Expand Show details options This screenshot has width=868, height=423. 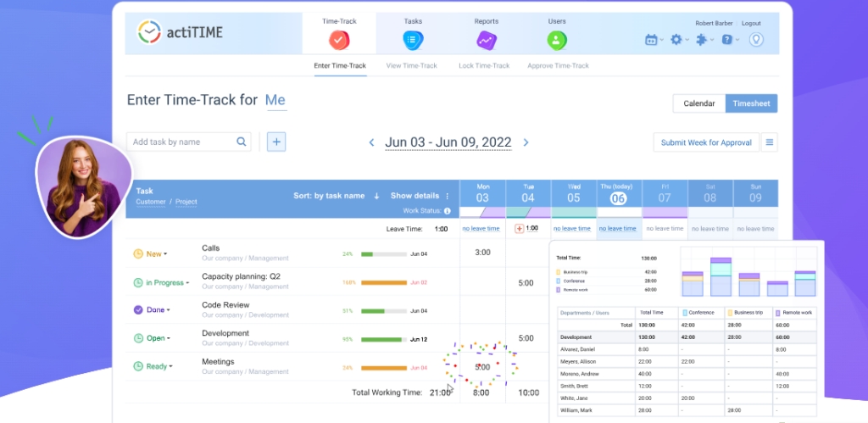tap(415, 196)
